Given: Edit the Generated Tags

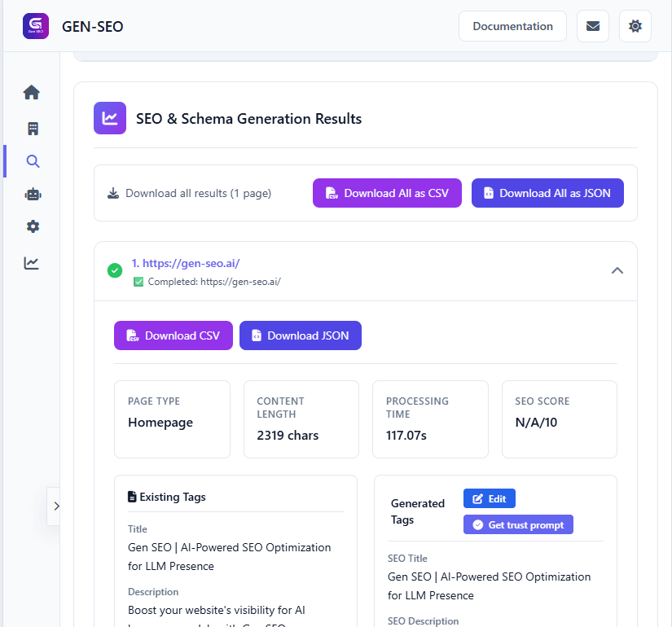Looking at the screenshot, I should [489, 498].
